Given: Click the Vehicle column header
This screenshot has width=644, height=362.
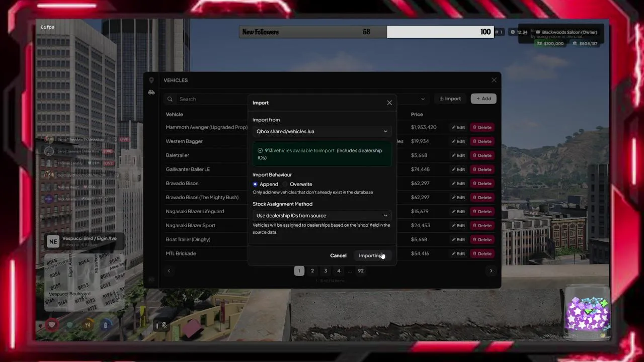Looking at the screenshot, I should 175,114.
